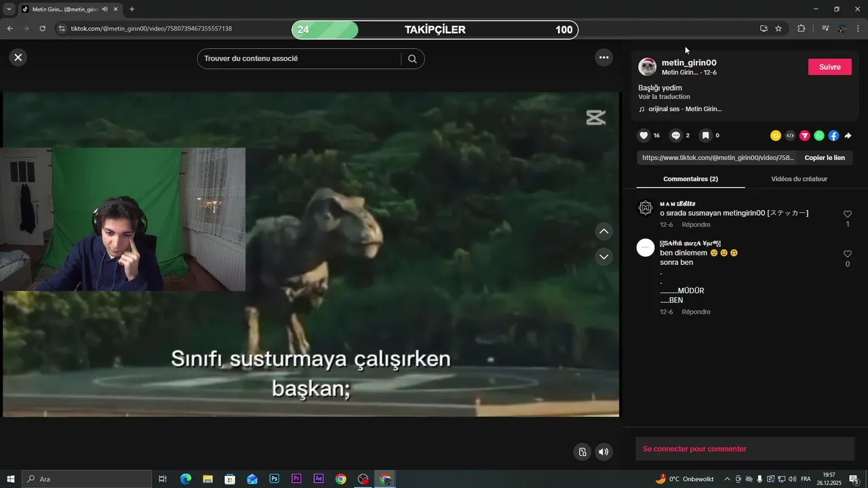Like the 'ben dinlemem' comment with its heart
This screenshot has height=488, width=868.
tap(847, 254)
